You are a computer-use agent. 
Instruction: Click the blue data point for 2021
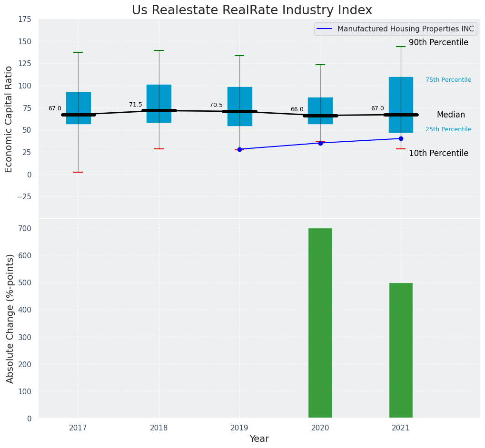click(x=401, y=138)
